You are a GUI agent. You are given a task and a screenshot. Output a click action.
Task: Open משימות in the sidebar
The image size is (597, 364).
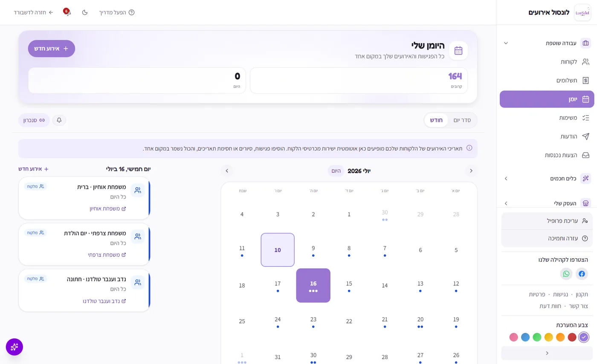pos(547,118)
